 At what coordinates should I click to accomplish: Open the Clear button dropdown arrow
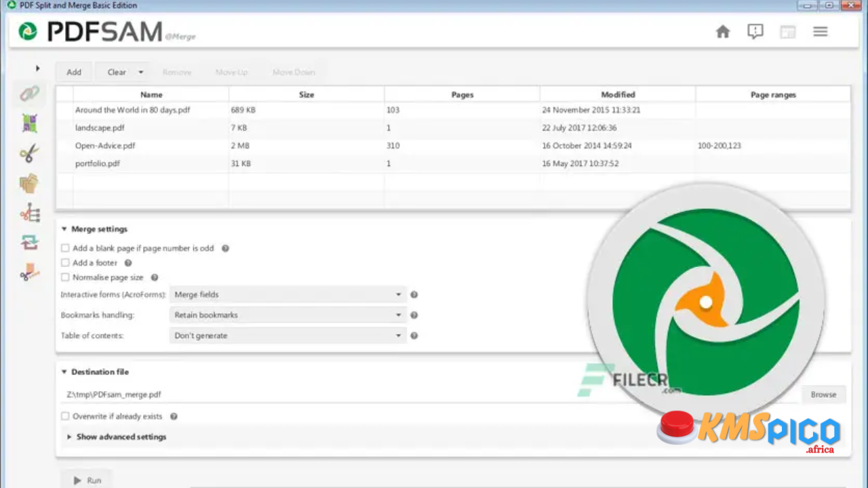[141, 72]
